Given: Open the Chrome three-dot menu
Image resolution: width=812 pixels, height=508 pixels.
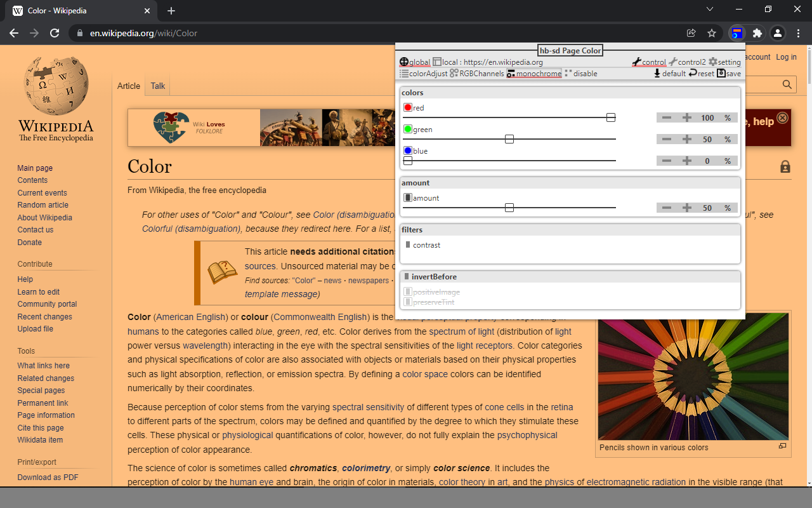Looking at the screenshot, I should coord(798,33).
